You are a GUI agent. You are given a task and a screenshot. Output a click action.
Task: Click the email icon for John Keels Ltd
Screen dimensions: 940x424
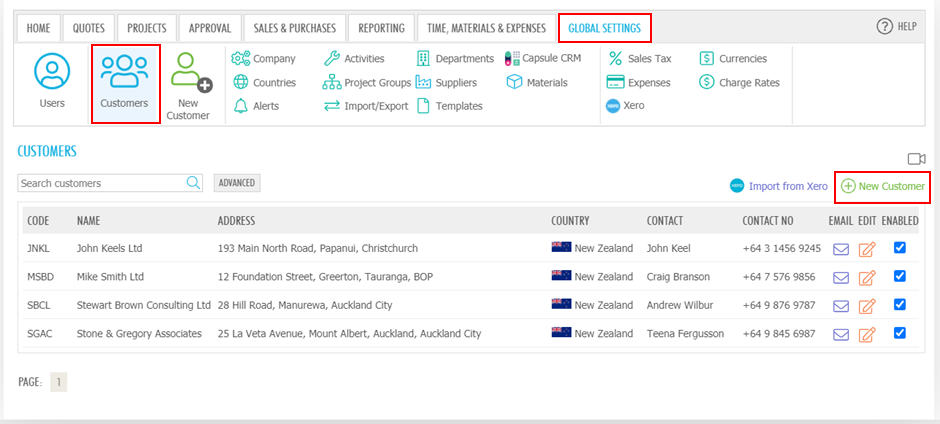point(841,248)
